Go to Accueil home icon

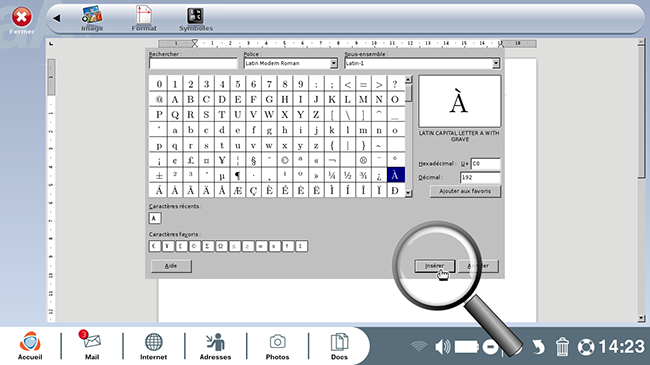pyautogui.click(x=30, y=345)
